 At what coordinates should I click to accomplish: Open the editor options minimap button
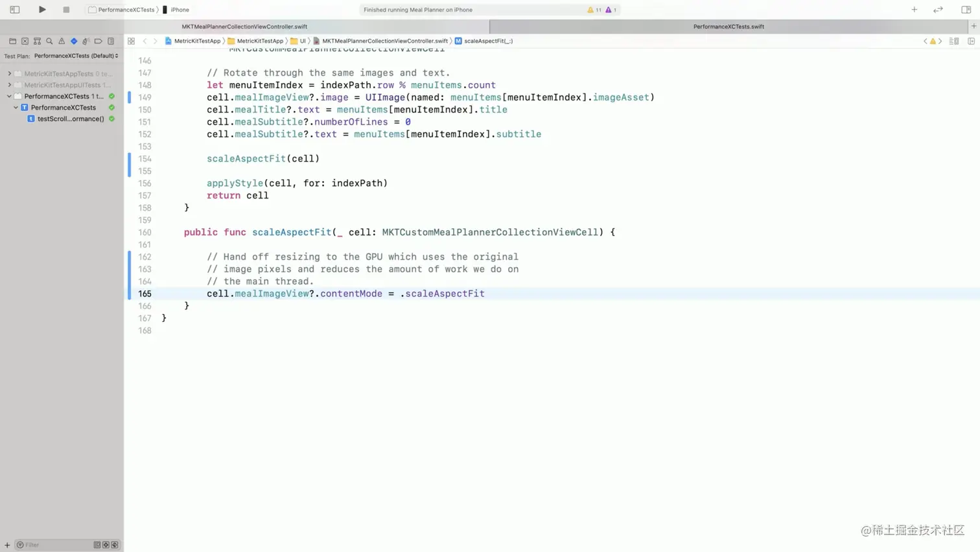(x=954, y=41)
